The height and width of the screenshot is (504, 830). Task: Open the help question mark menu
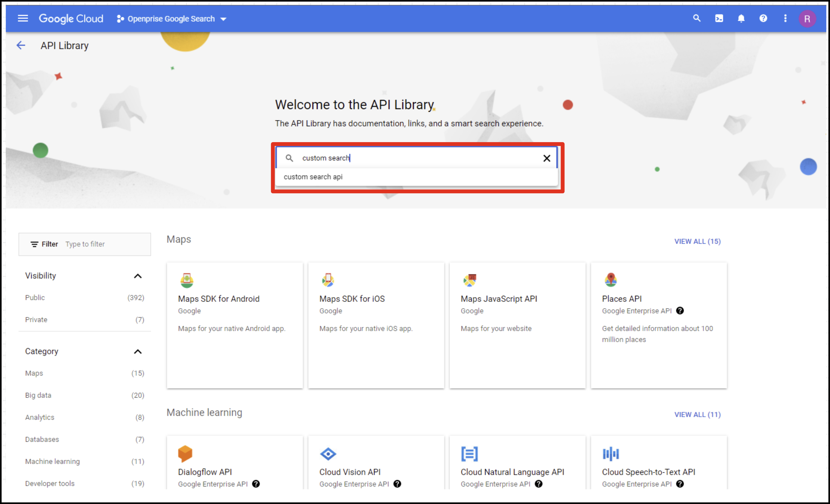tap(763, 19)
